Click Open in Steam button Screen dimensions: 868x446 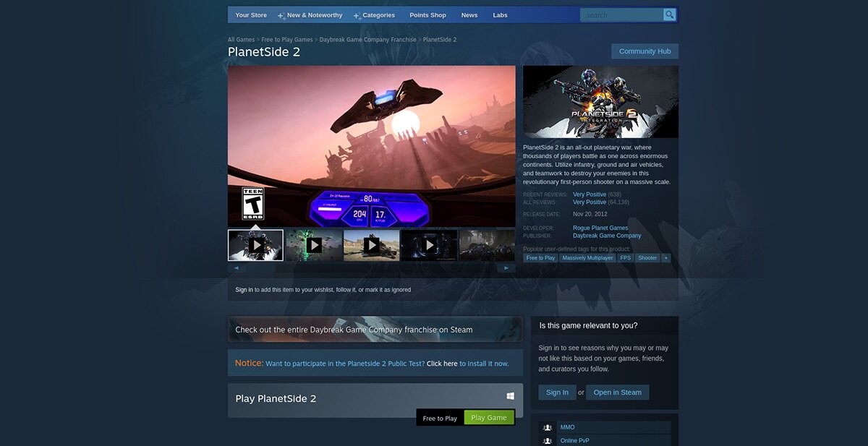pyautogui.click(x=617, y=393)
